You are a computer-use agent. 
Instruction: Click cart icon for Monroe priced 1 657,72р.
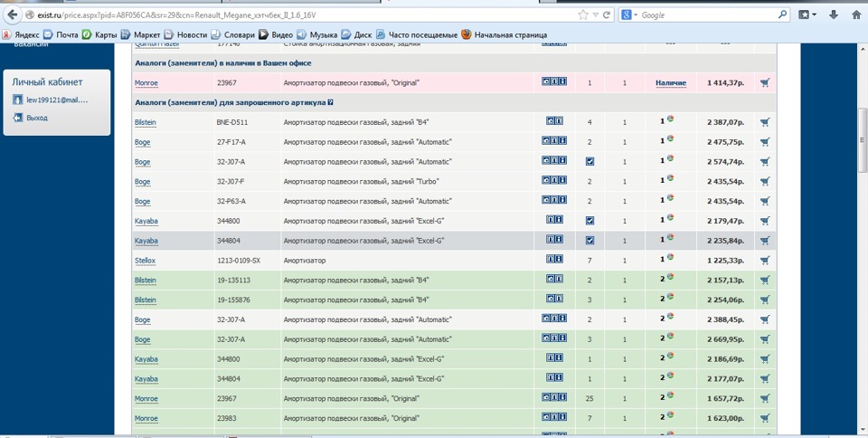[x=765, y=398]
